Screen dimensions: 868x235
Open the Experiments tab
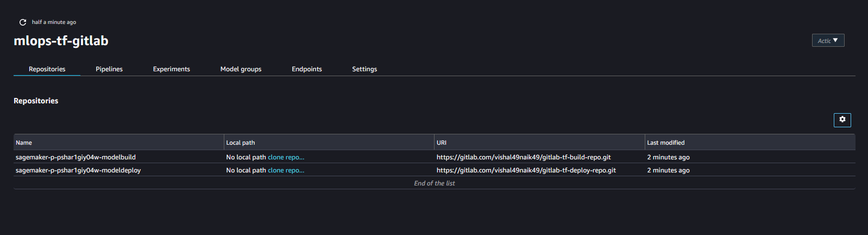coord(172,69)
